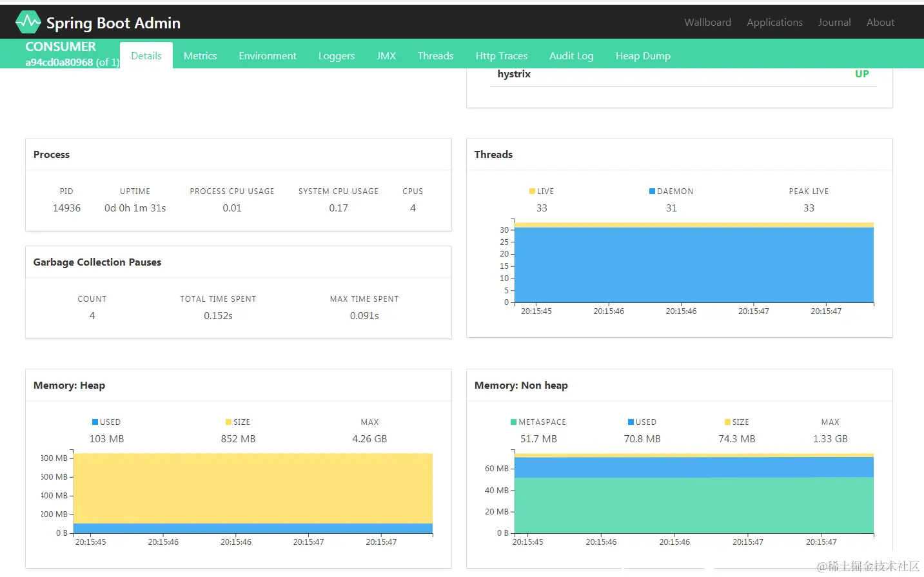Click total time spent value 0.152s
Viewport: 924px width, 577px height.
(x=218, y=316)
